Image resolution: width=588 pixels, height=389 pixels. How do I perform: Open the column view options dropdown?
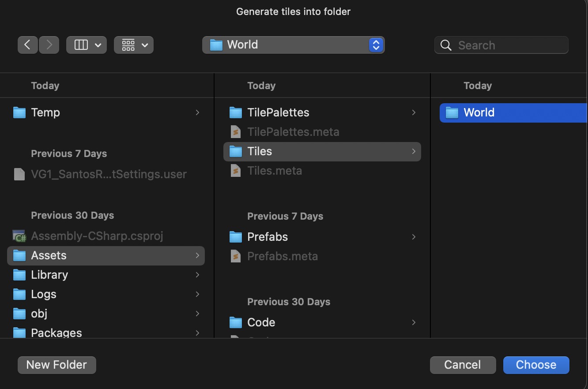pyautogui.click(x=86, y=45)
